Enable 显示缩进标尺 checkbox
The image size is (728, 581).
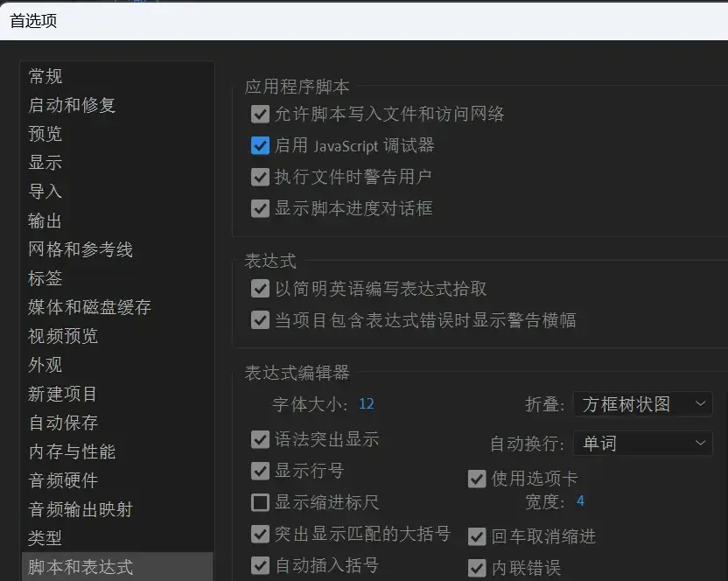[260, 502]
